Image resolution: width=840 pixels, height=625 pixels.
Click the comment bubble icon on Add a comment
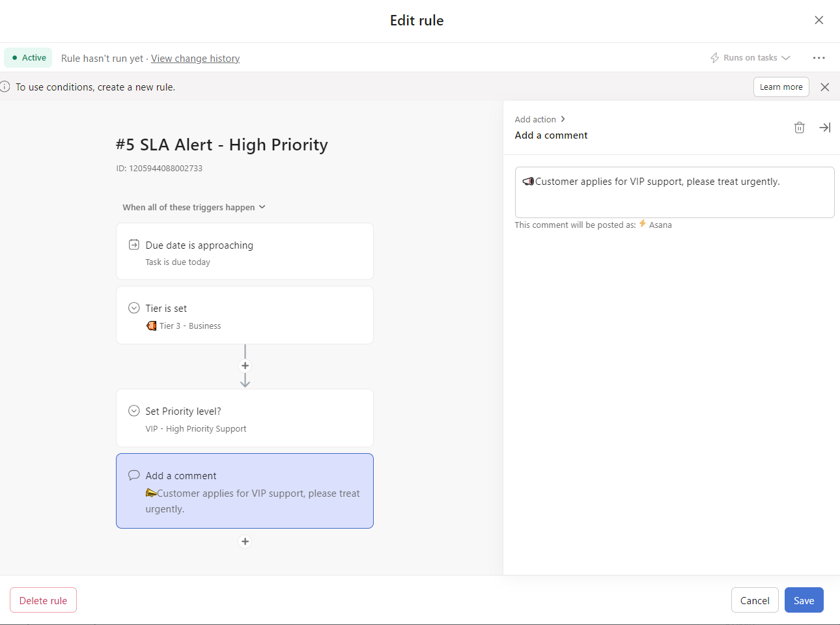click(133, 475)
